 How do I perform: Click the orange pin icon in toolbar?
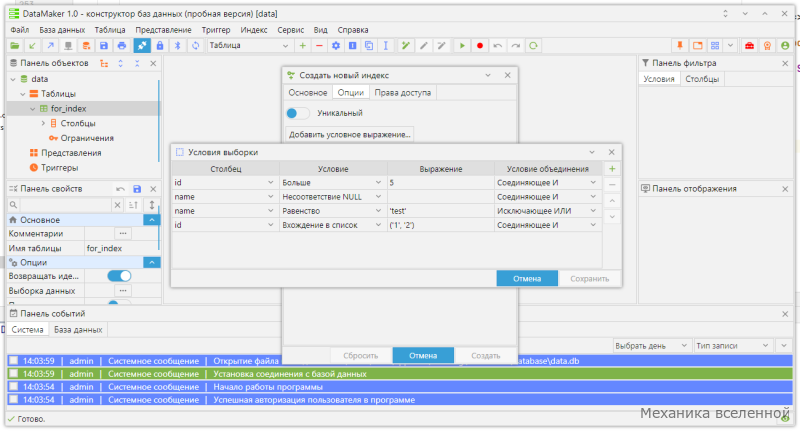(x=680, y=46)
